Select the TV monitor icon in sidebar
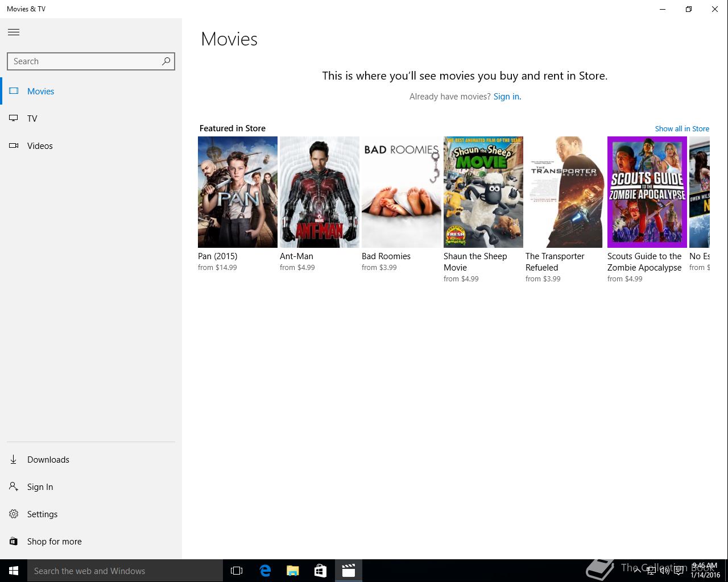This screenshot has height=582, width=728. [14, 118]
